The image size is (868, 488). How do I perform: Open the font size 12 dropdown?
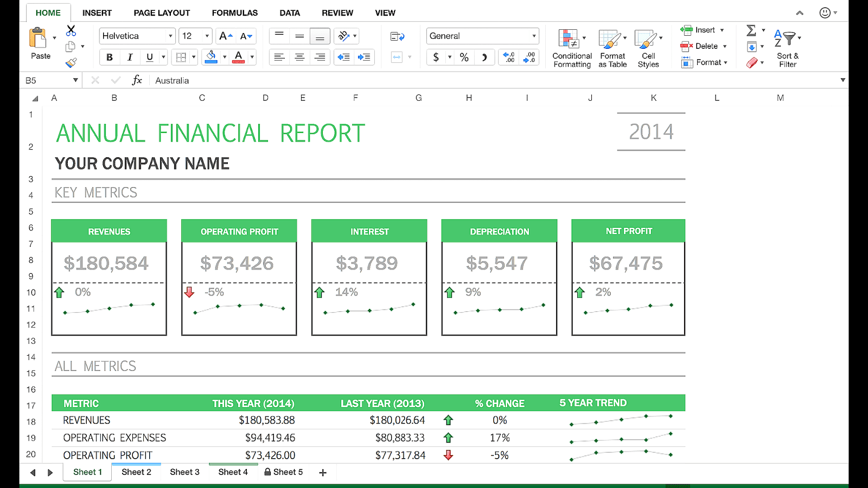[207, 36]
